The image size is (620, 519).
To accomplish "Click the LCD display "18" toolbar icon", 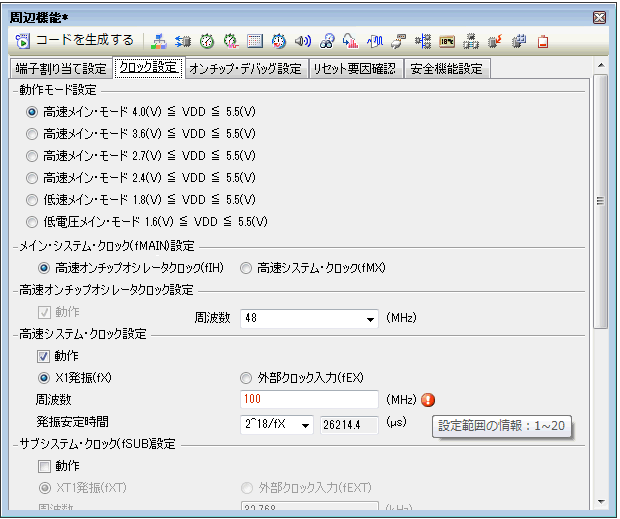I will click(447, 42).
